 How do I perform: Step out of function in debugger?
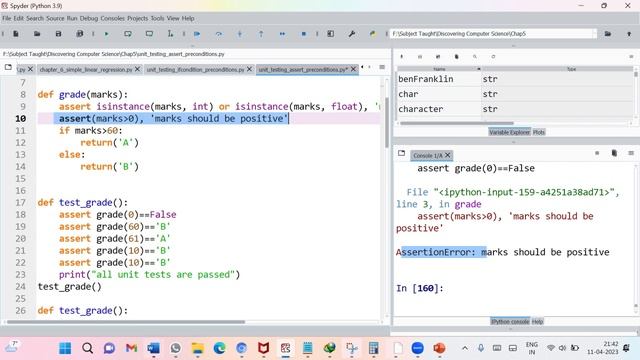tap(261, 34)
